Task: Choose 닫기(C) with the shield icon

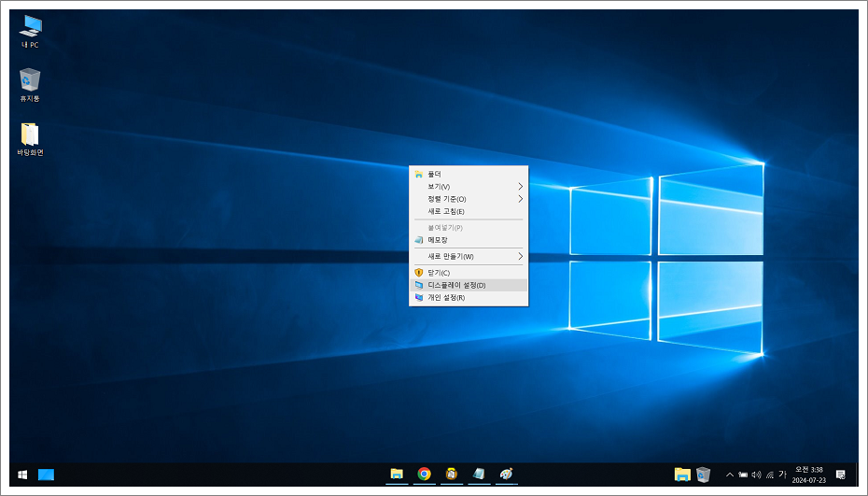Action: pyautogui.click(x=469, y=273)
